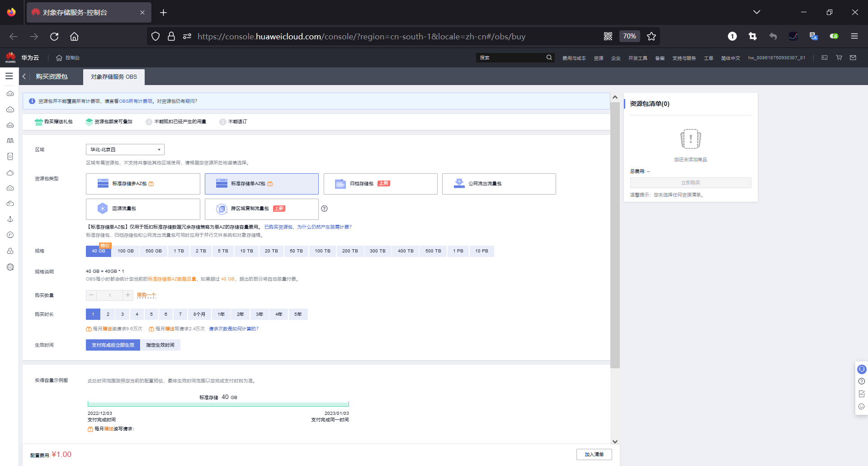Click the screenshot crop extension icon
868x466 pixels.
click(753, 36)
